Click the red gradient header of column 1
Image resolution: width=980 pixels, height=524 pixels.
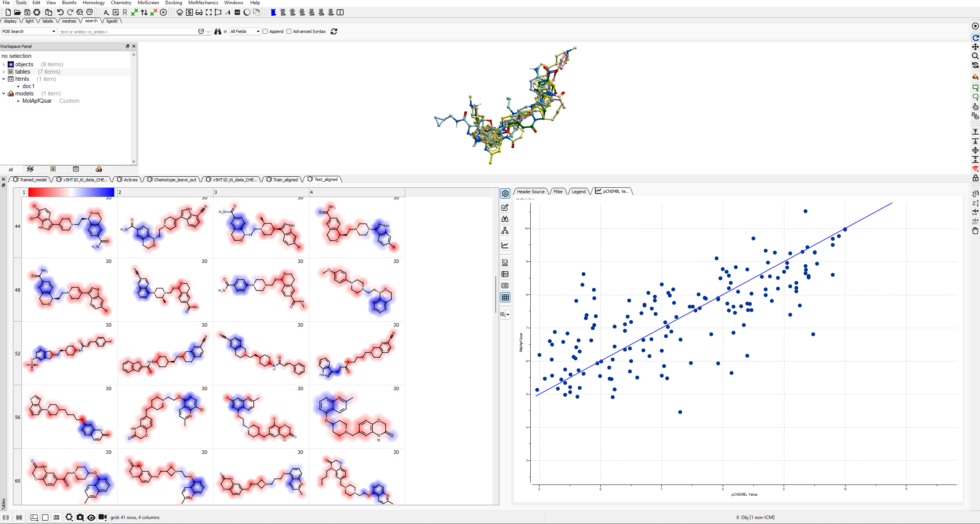tap(71, 192)
